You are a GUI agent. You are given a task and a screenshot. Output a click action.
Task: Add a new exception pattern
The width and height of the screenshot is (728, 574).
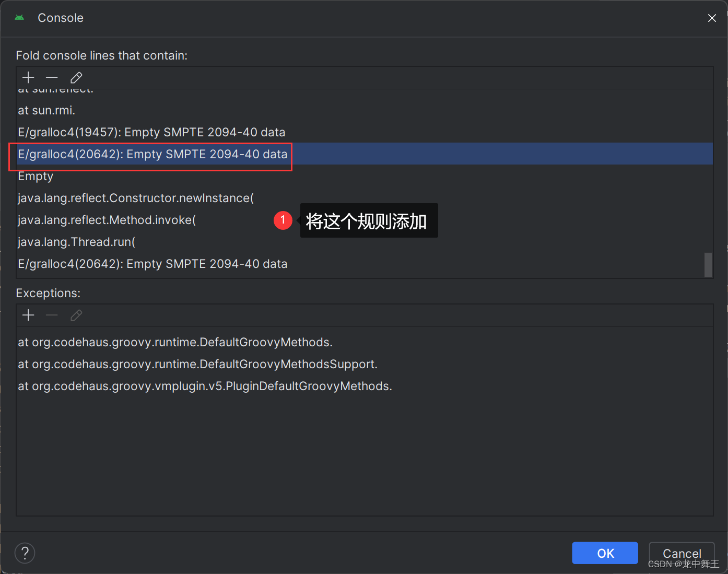28,315
